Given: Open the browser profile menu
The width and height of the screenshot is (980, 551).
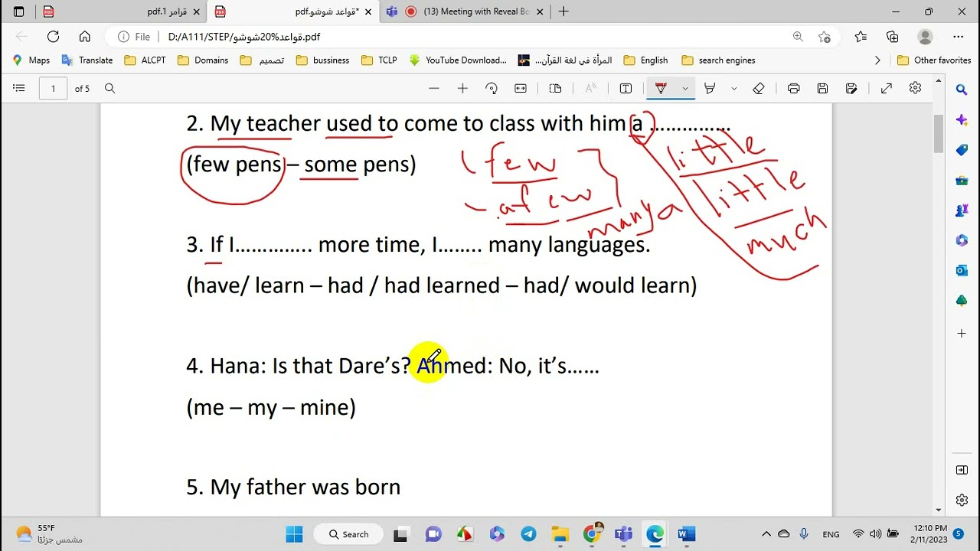Looking at the screenshot, I should click(925, 36).
